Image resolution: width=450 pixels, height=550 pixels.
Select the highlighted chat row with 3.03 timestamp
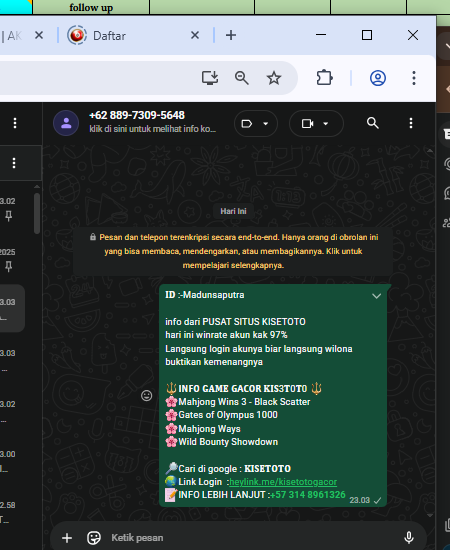(12, 308)
